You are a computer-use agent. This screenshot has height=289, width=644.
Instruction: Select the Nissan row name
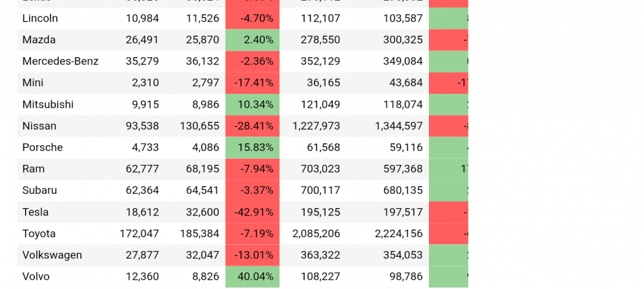(x=61, y=126)
